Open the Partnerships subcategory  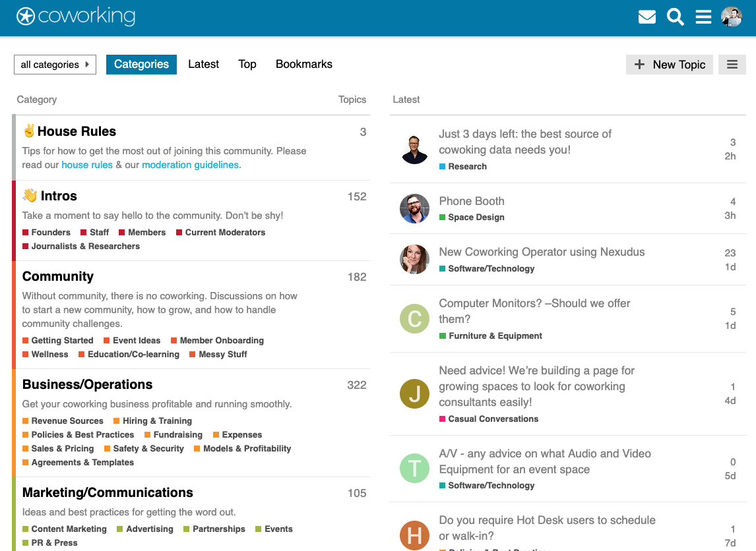214,529
